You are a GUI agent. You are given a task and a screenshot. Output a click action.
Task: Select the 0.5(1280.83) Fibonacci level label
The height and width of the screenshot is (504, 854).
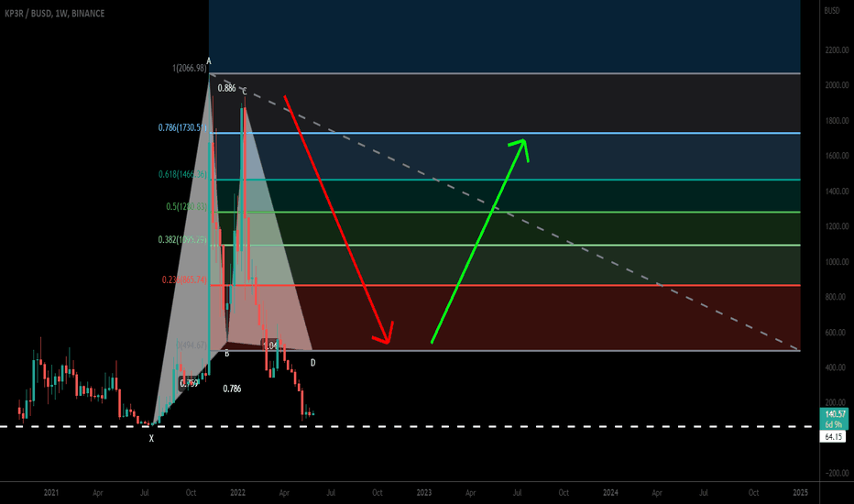point(186,206)
